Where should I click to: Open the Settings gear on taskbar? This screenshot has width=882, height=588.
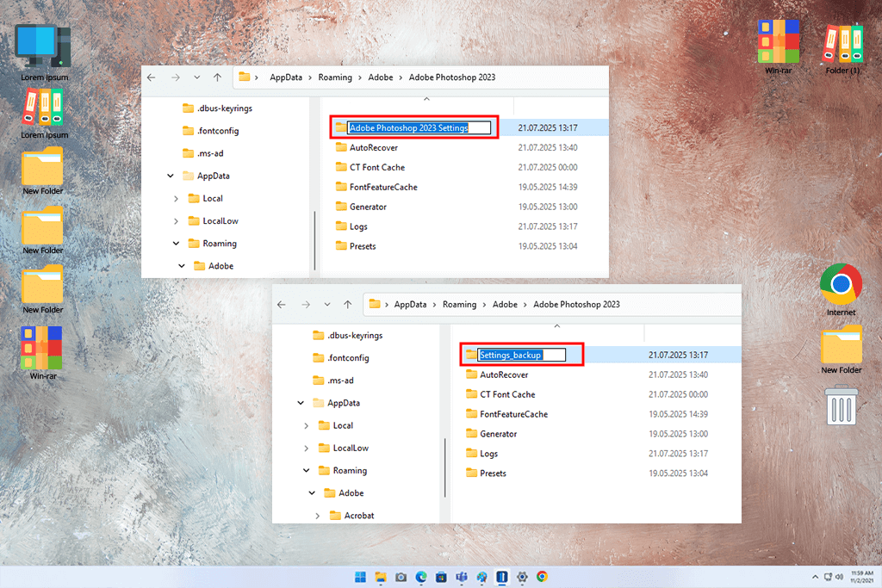click(522, 577)
